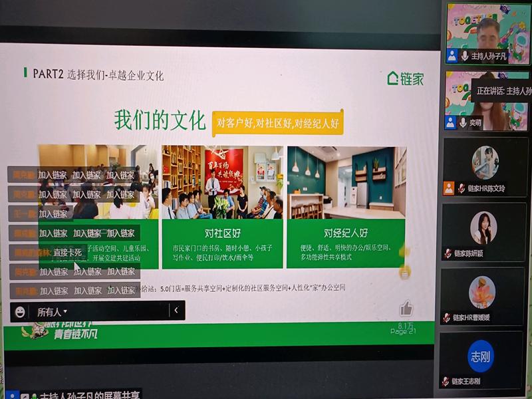
Task: Toggle muted mic icon for 链家陈妍颖
Action: pos(448,253)
